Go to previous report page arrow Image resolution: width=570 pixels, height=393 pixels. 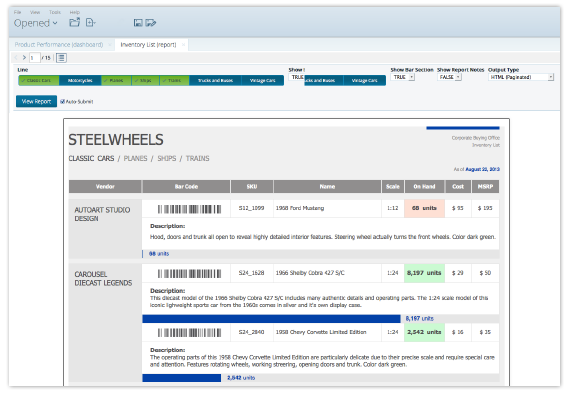pos(16,57)
